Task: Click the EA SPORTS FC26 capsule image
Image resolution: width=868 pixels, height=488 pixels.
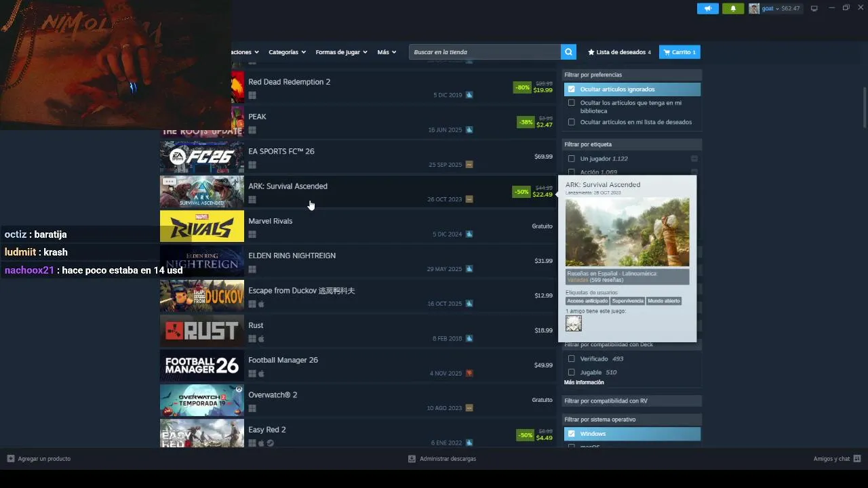Action: pyautogui.click(x=201, y=157)
